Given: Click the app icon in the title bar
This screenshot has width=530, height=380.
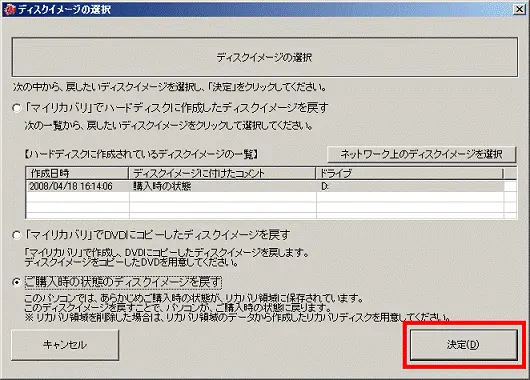Looking at the screenshot, I should 9,9.
